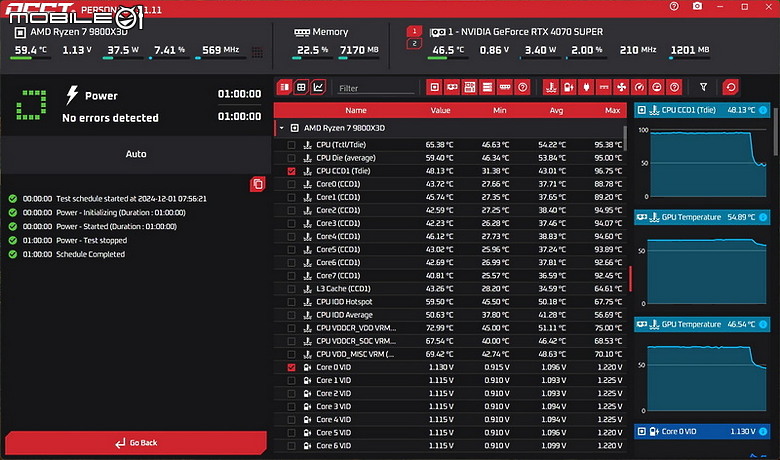Check the Core 4 VID checkbox
Image resolution: width=780 pixels, height=460 pixels.
(292, 420)
